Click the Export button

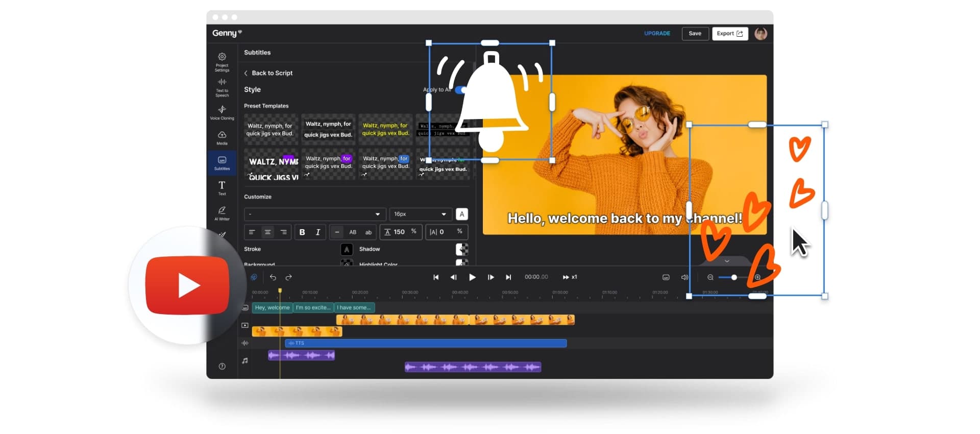[729, 34]
